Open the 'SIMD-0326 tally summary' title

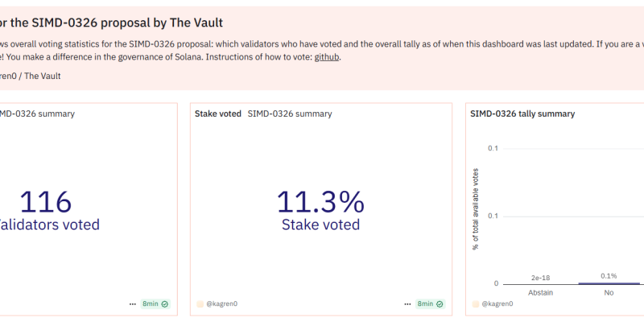(522, 114)
